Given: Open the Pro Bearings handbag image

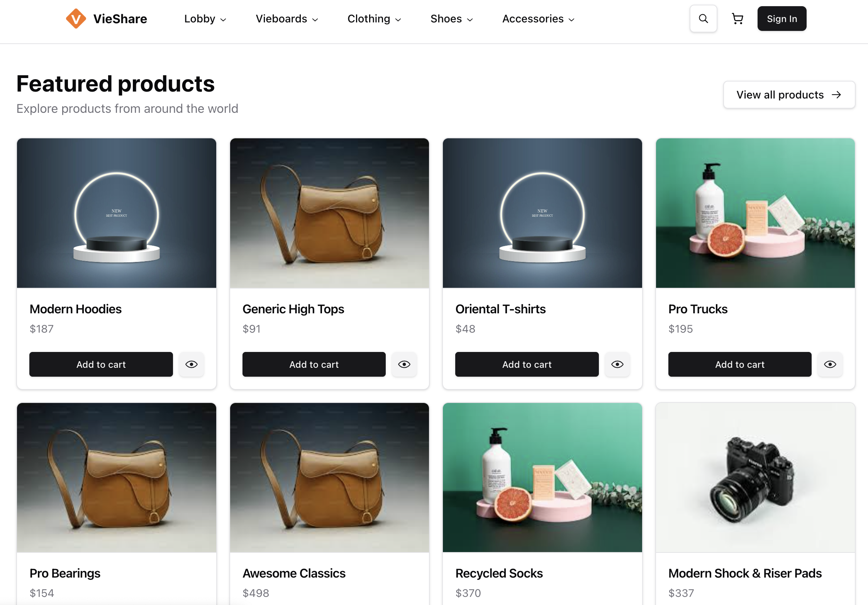Looking at the screenshot, I should click(x=117, y=478).
